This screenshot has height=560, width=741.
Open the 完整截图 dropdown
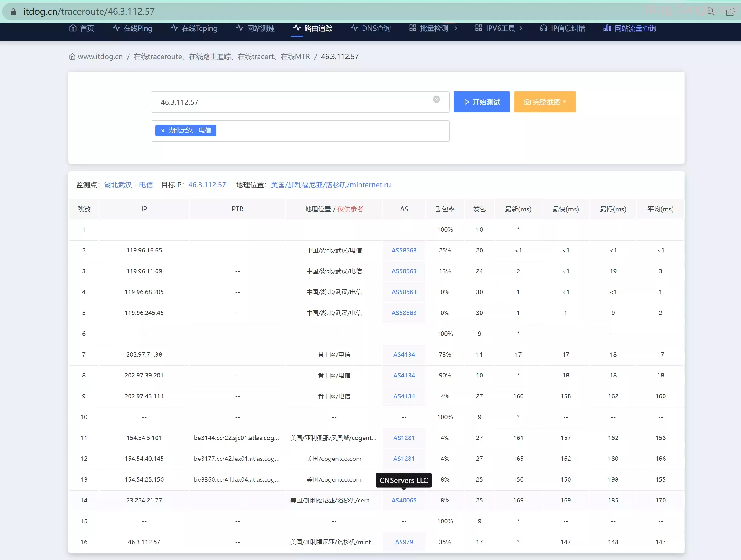[x=545, y=102]
